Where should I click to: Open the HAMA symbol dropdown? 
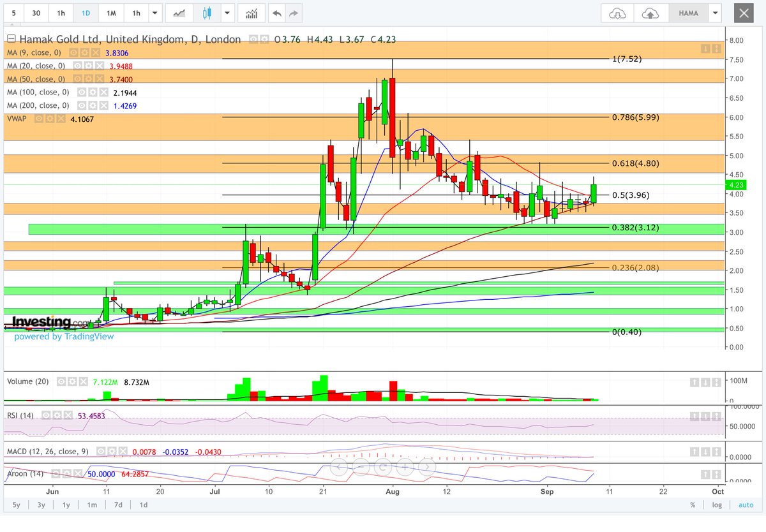click(x=715, y=13)
